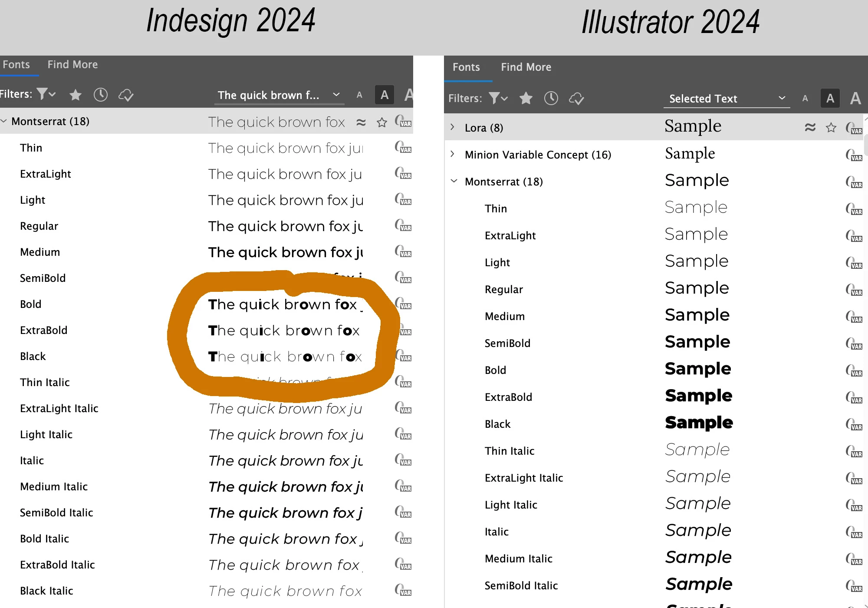Toggle Illustrator favorites star filter
This screenshot has width=868, height=608.
click(x=526, y=98)
